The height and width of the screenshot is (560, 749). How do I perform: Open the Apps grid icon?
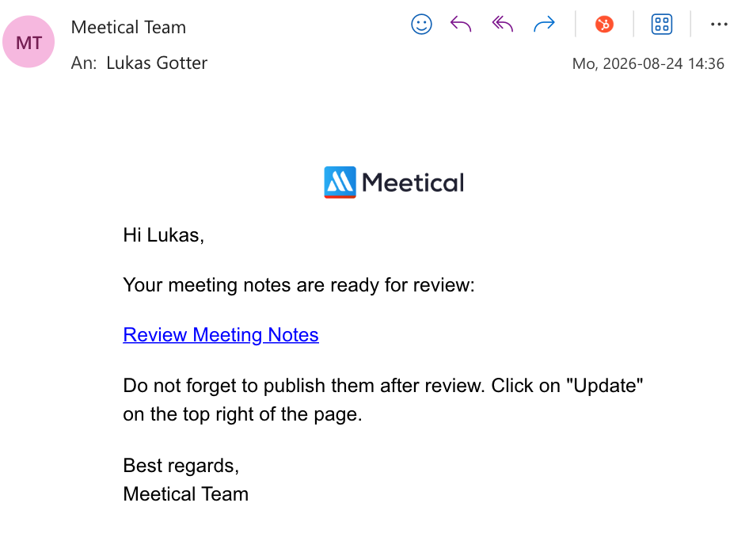[662, 24]
